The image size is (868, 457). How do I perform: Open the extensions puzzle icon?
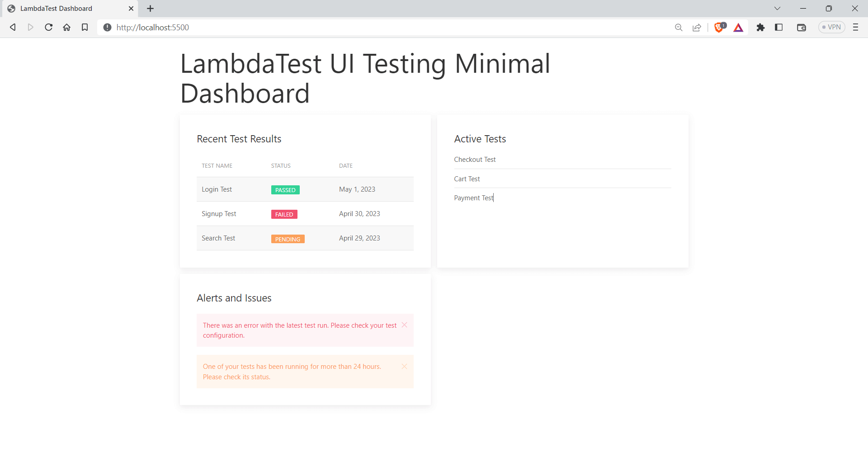(x=760, y=28)
